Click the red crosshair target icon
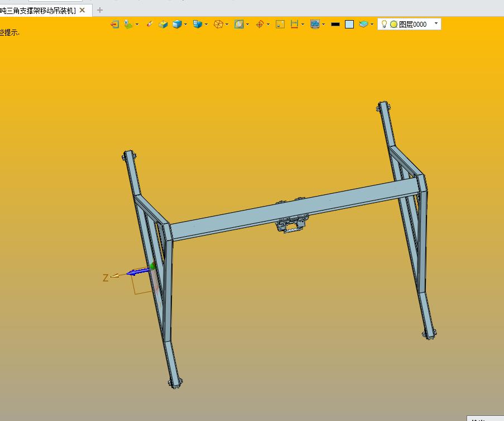 point(260,25)
